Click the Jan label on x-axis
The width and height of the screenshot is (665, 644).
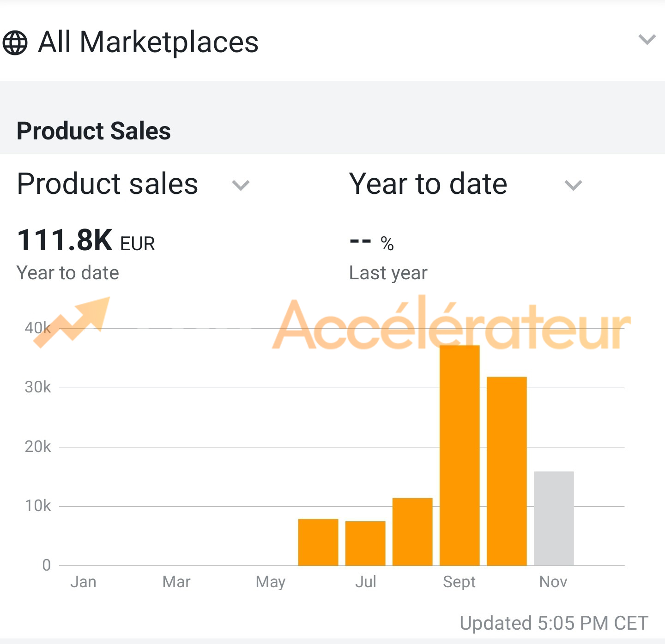[x=84, y=582]
